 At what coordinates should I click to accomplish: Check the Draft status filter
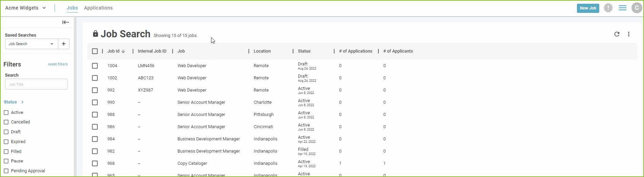[x=6, y=132]
